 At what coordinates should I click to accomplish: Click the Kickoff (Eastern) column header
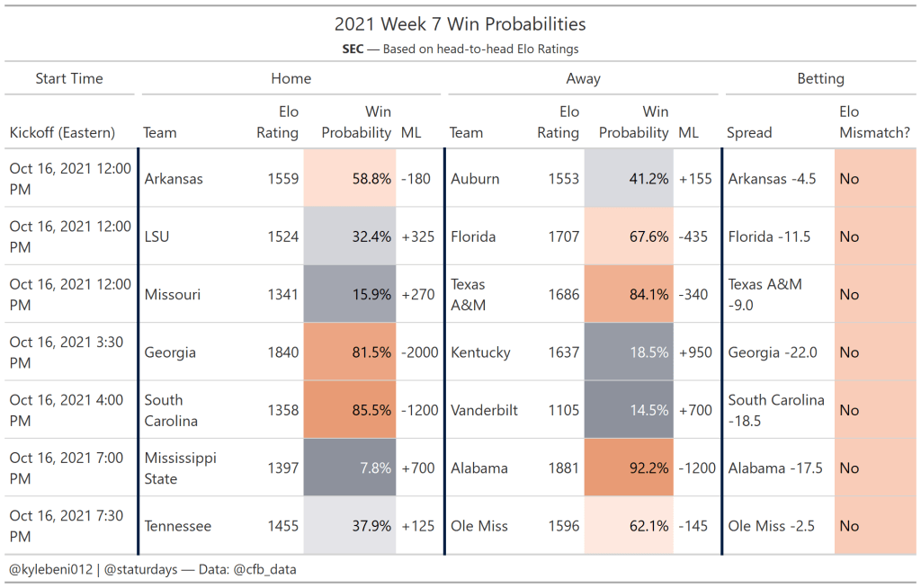coord(62,133)
